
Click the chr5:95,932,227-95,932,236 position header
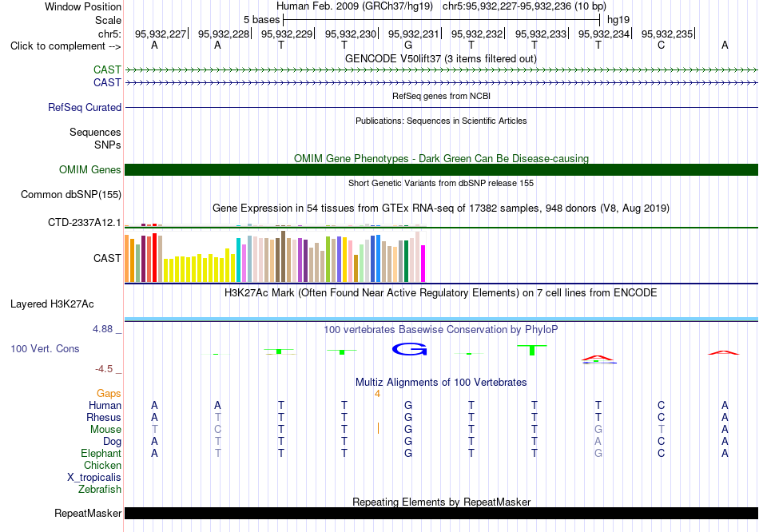pos(524,6)
